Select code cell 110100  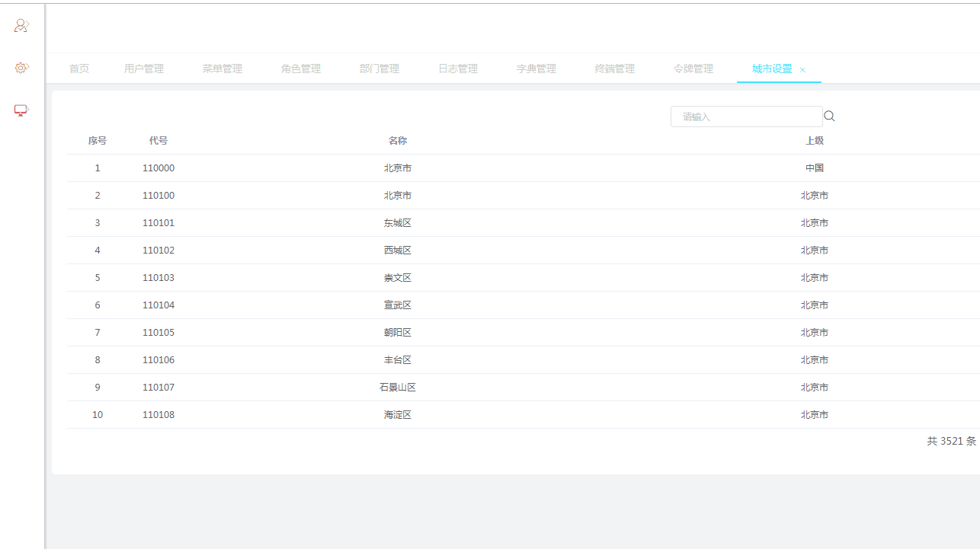pos(159,196)
